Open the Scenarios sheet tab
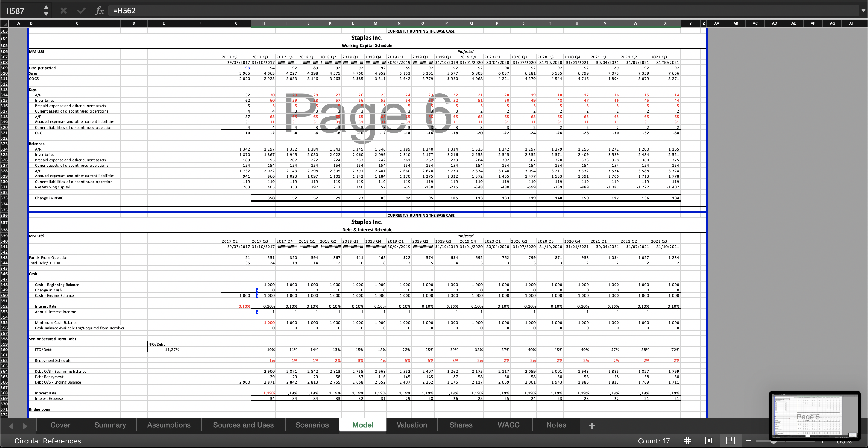The width and height of the screenshot is (868, 448). (312, 425)
